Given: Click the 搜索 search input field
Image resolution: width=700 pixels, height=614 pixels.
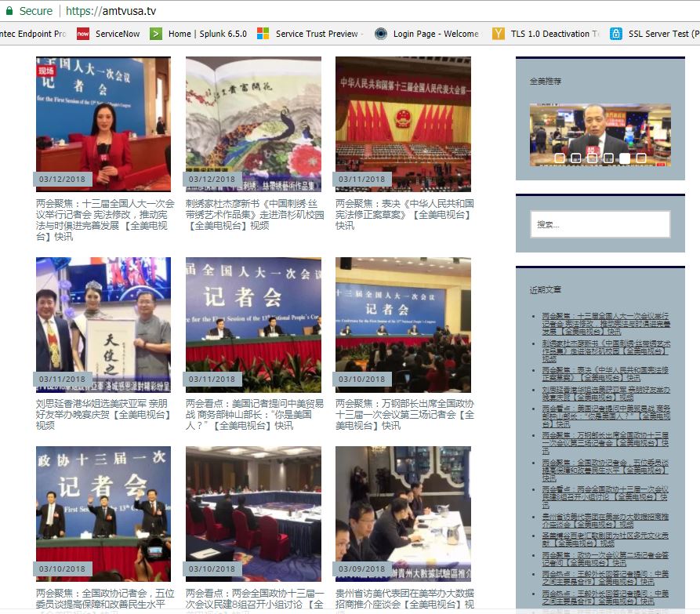Looking at the screenshot, I should (600, 224).
